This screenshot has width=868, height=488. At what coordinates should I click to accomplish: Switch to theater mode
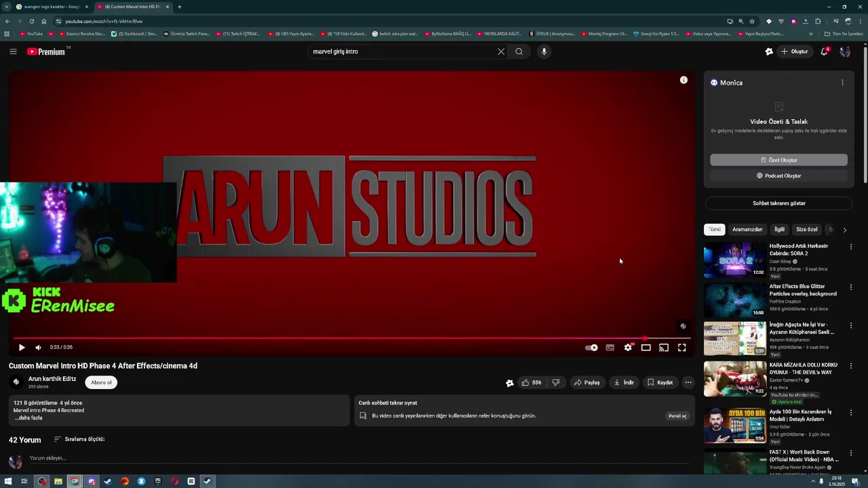(646, 348)
